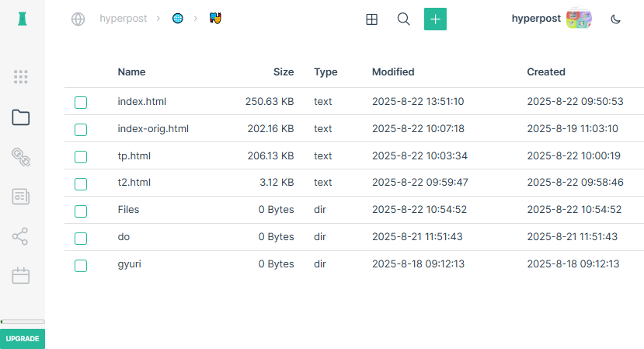644x349 pixels.
Task: Select the index-orig.html checkbox
Action: point(81,130)
